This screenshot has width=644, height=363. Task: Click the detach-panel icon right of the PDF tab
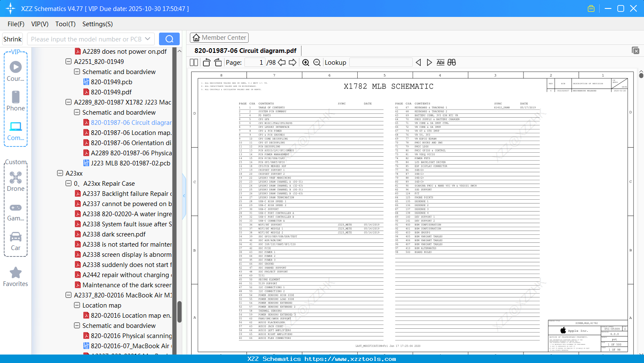point(636,50)
